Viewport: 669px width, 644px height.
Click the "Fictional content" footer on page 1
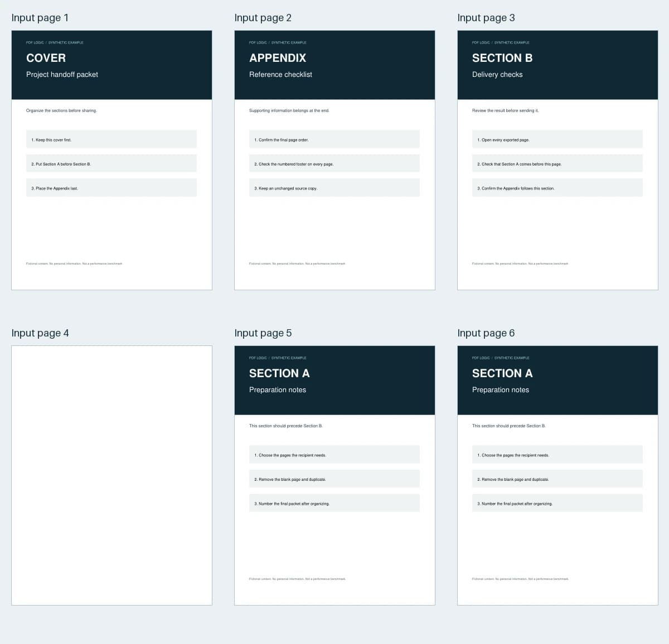coord(74,264)
